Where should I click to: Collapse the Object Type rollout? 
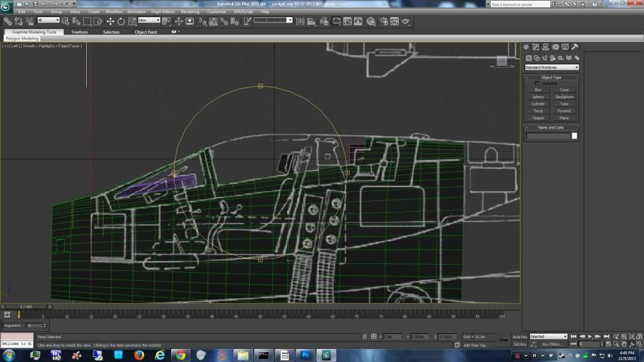click(x=551, y=77)
